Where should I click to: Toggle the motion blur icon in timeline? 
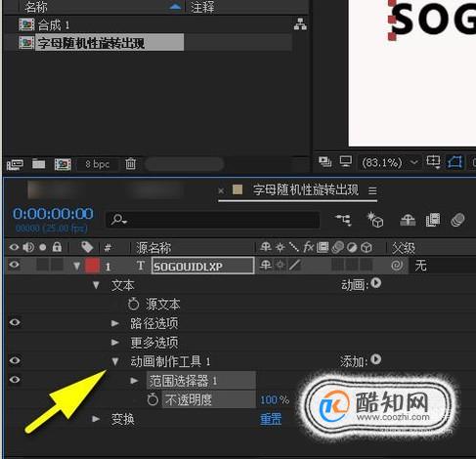click(457, 220)
